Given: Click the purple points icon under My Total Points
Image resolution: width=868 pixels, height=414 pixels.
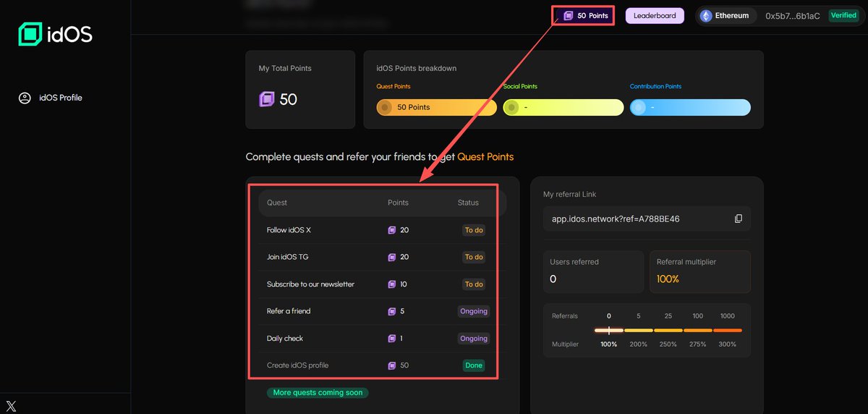Looking at the screenshot, I should (267, 99).
